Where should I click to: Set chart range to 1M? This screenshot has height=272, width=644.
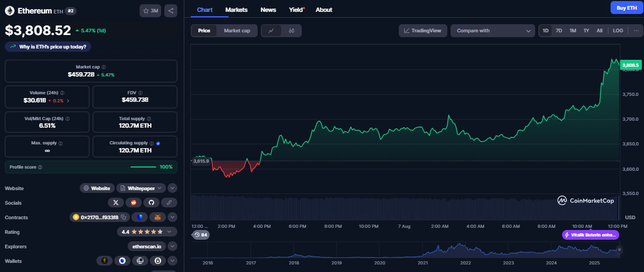[572, 30]
